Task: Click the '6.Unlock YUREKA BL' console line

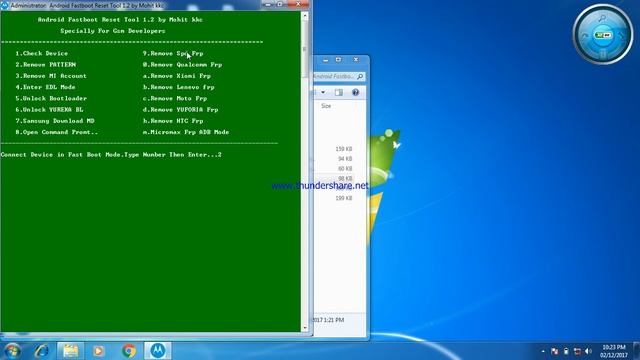Action: [x=49, y=109]
